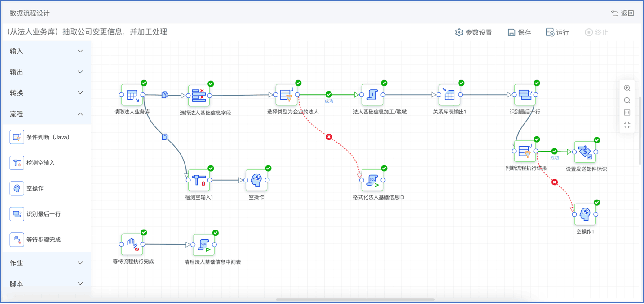Click green success marker after 判断流程执行结果
The height and width of the screenshot is (304, 644).
pyautogui.click(x=555, y=152)
